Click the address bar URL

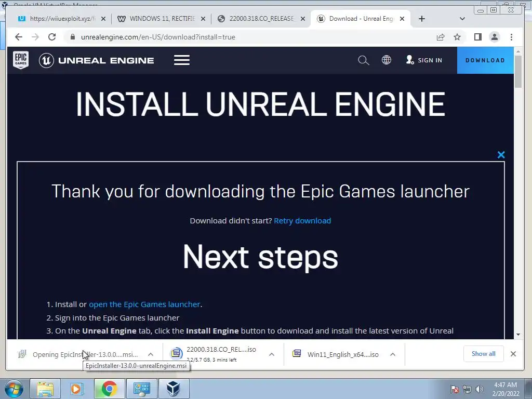158,37
